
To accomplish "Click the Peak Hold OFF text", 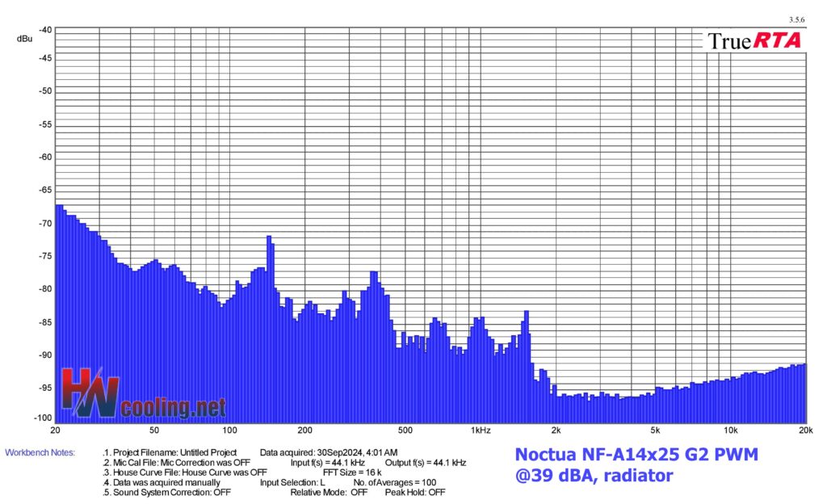I will pos(414,492).
